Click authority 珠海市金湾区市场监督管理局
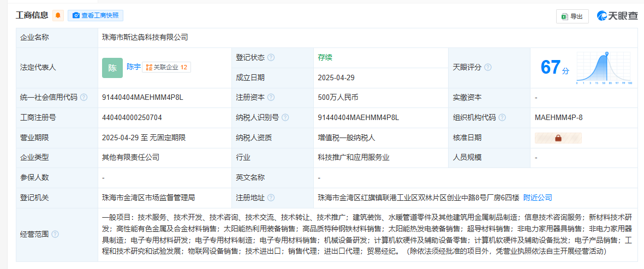This screenshot has height=269, width=644. click(148, 198)
